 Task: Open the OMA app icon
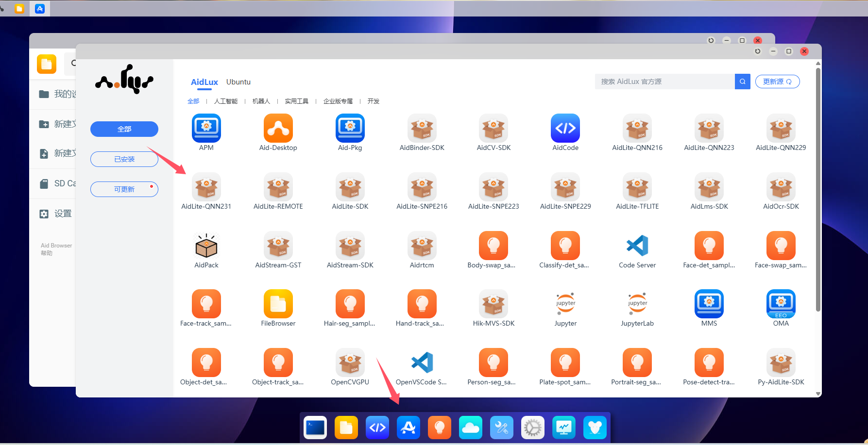click(781, 304)
